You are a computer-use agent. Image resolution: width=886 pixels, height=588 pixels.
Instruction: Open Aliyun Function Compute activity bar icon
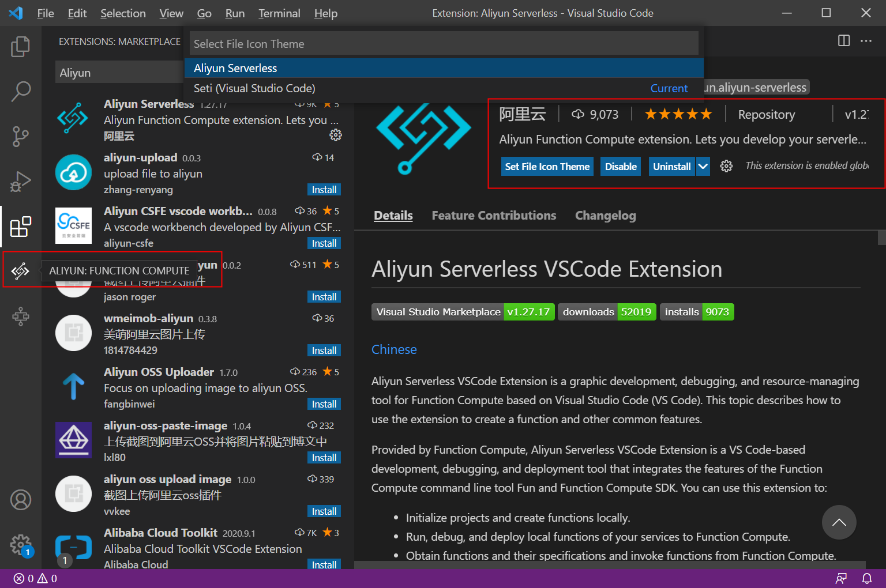[21, 270]
